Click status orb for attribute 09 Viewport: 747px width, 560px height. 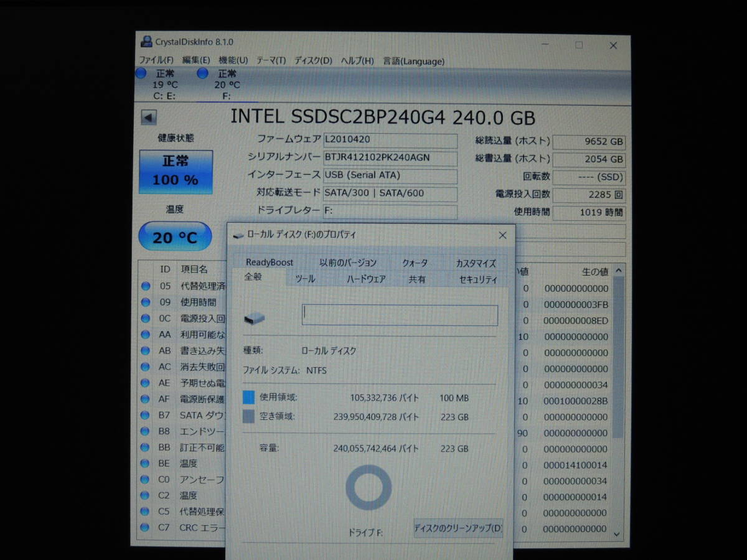pos(146,302)
